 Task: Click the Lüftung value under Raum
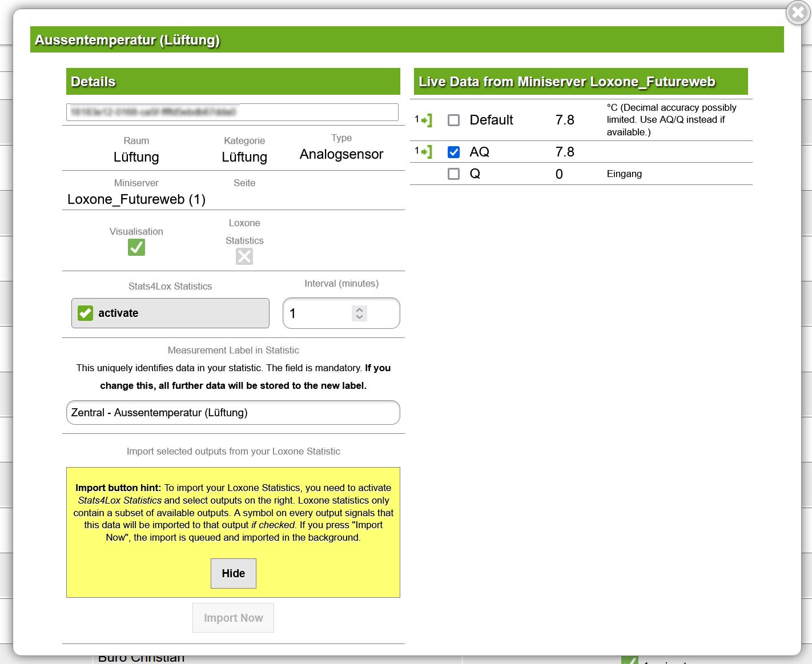136,157
